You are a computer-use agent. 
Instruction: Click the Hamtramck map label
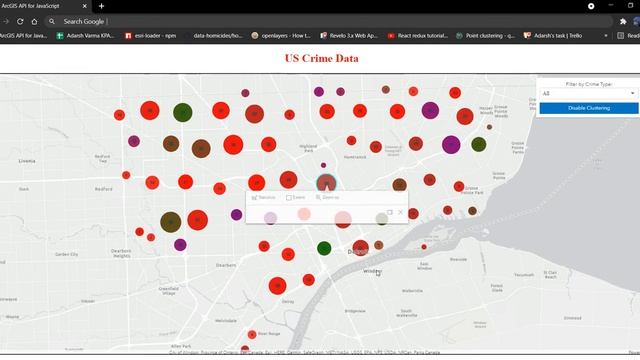tap(355, 157)
